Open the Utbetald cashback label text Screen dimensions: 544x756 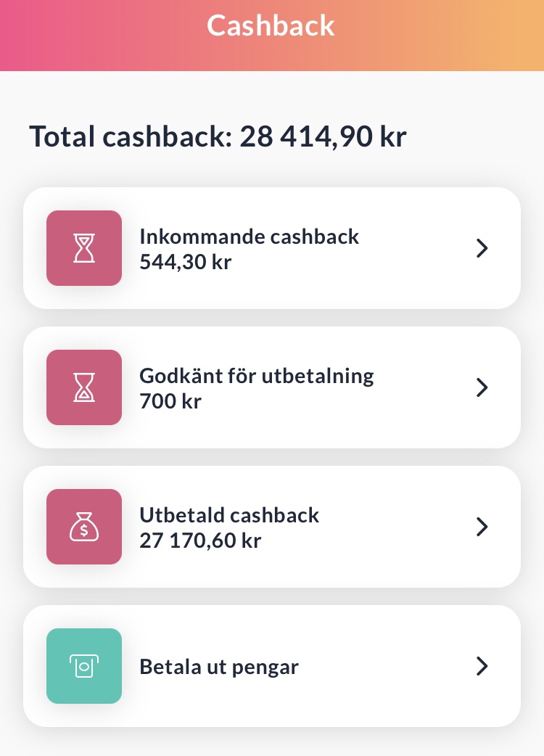tap(229, 515)
